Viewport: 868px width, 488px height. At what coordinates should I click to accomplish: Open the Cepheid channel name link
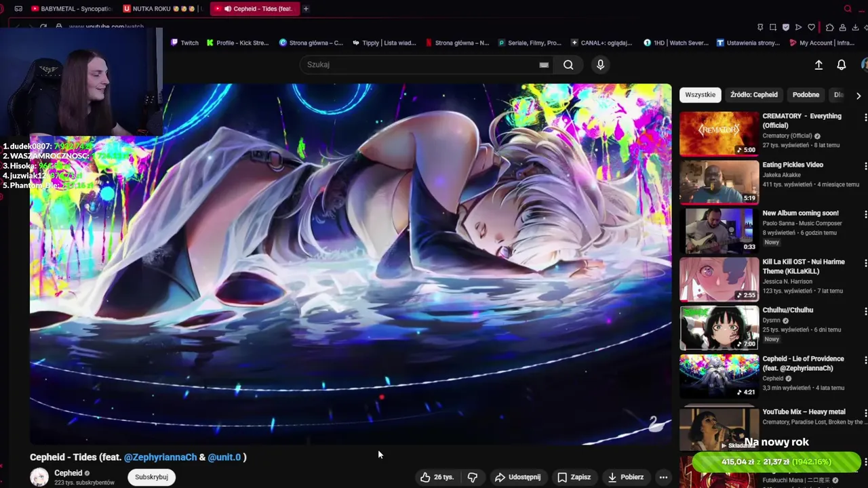coord(68,473)
